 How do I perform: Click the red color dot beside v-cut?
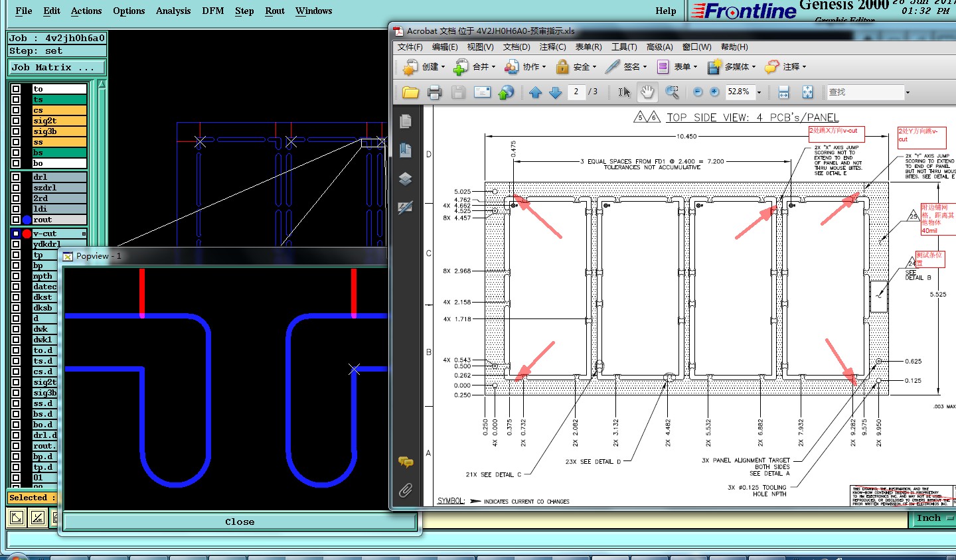click(27, 234)
